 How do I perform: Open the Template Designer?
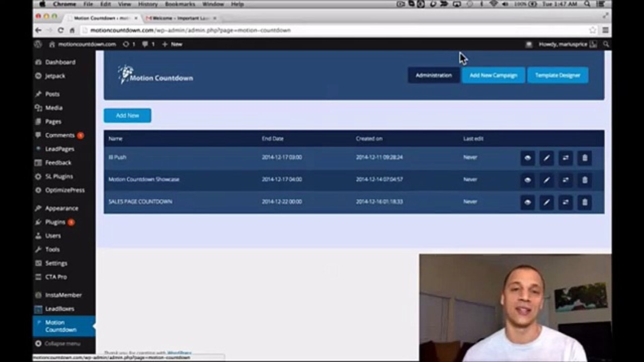point(557,75)
